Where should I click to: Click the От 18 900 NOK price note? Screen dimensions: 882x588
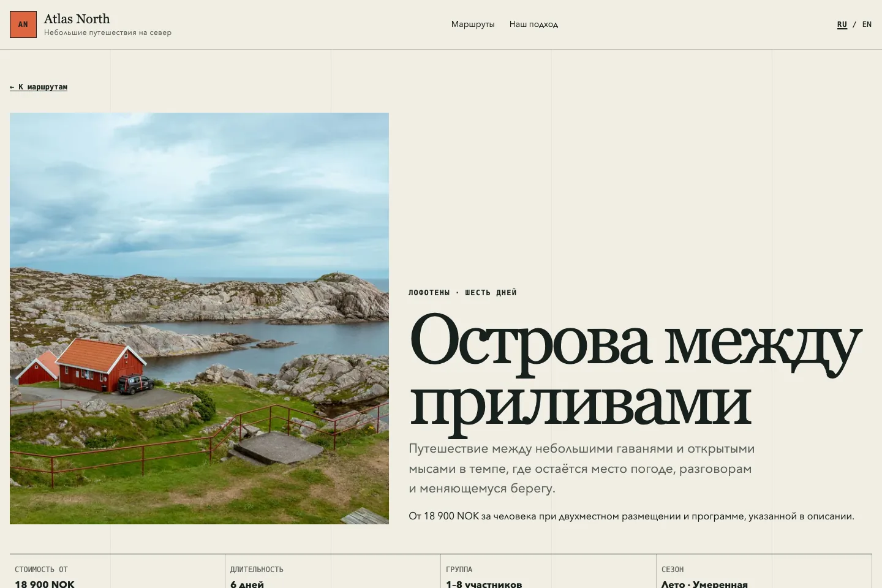click(x=631, y=516)
